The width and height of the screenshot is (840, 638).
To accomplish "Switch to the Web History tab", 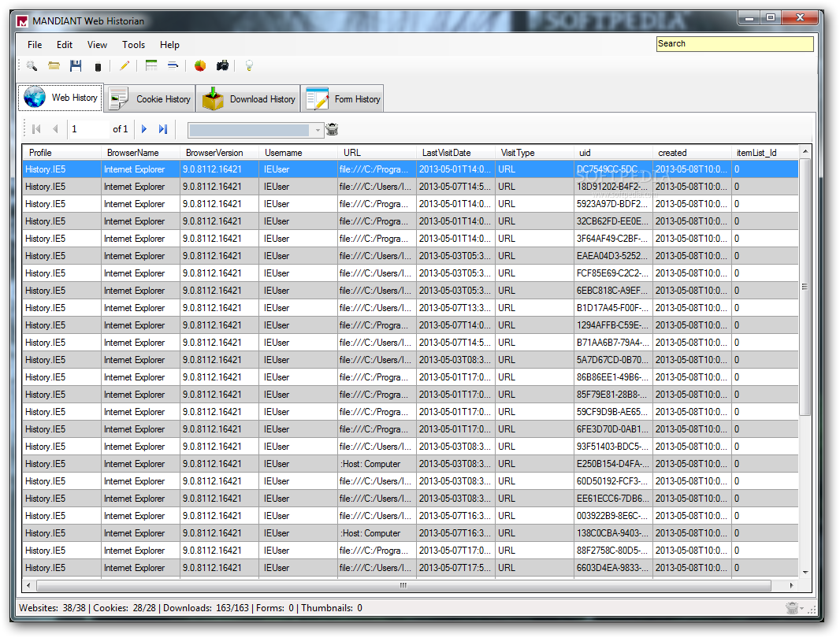I will click(x=61, y=98).
